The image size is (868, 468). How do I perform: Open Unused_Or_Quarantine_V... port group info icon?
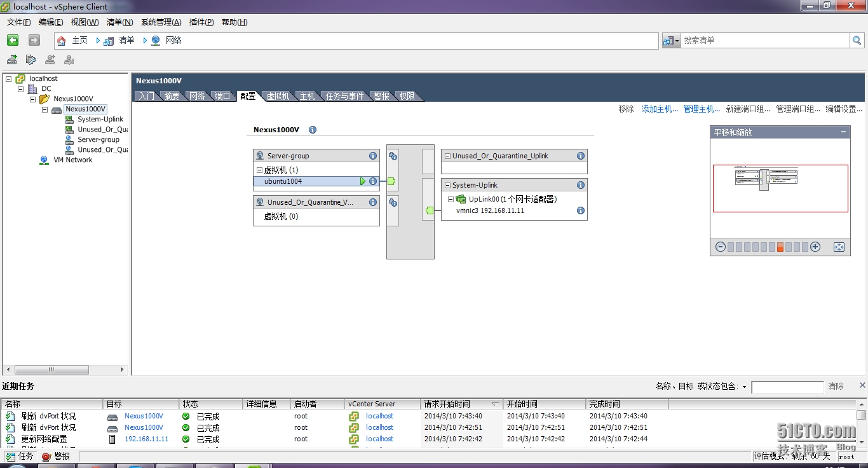pos(373,202)
